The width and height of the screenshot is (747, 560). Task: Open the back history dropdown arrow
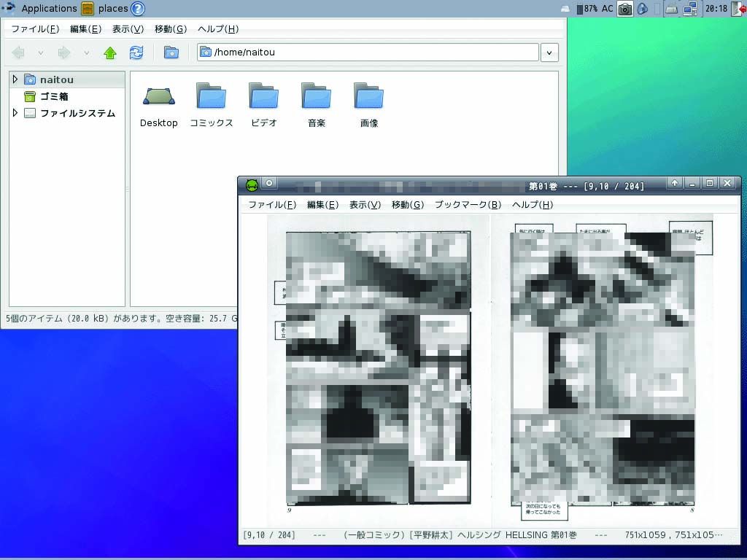pyautogui.click(x=41, y=52)
